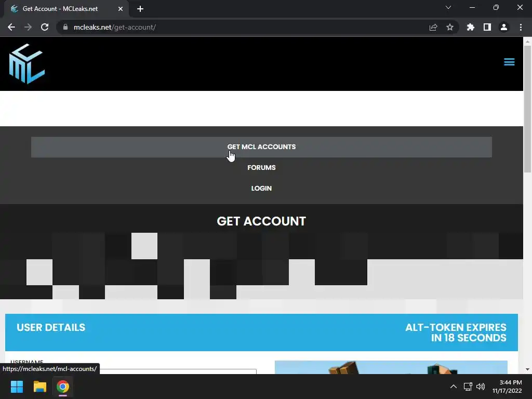Click the browser forward arrow
The height and width of the screenshot is (399, 532).
(28, 27)
